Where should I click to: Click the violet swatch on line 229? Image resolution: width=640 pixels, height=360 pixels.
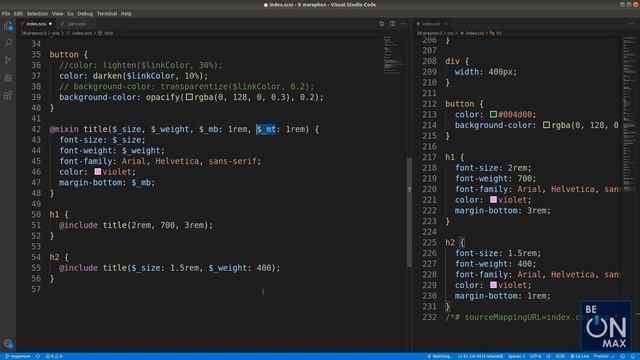(x=493, y=285)
